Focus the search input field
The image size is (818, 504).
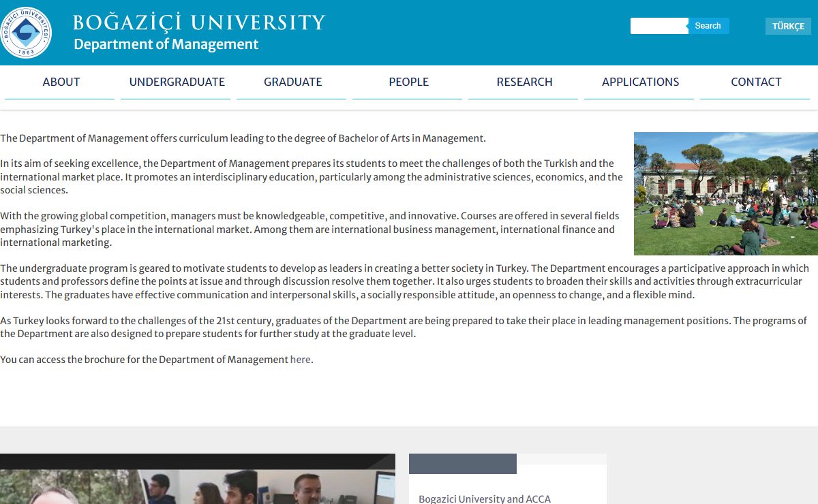coord(659,26)
